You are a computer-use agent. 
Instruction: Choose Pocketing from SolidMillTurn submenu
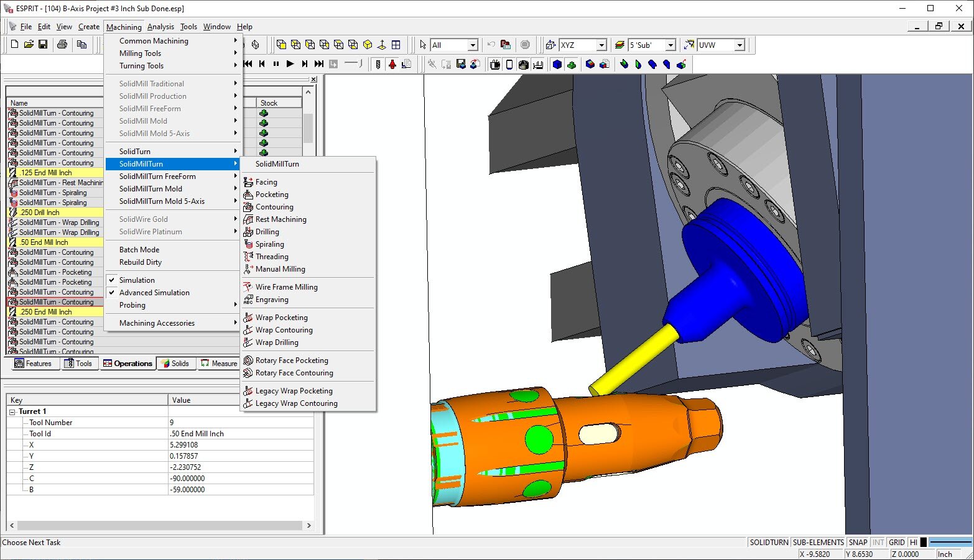coord(308,195)
